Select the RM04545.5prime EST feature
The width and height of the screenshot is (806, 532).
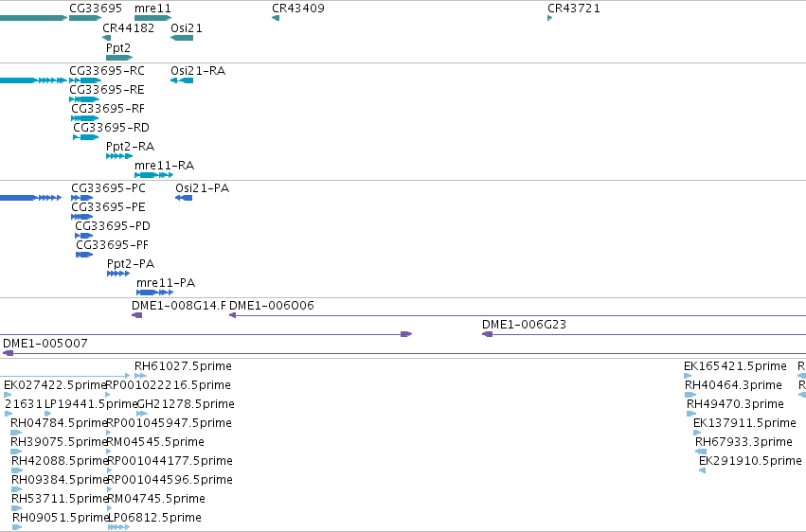coord(109,452)
